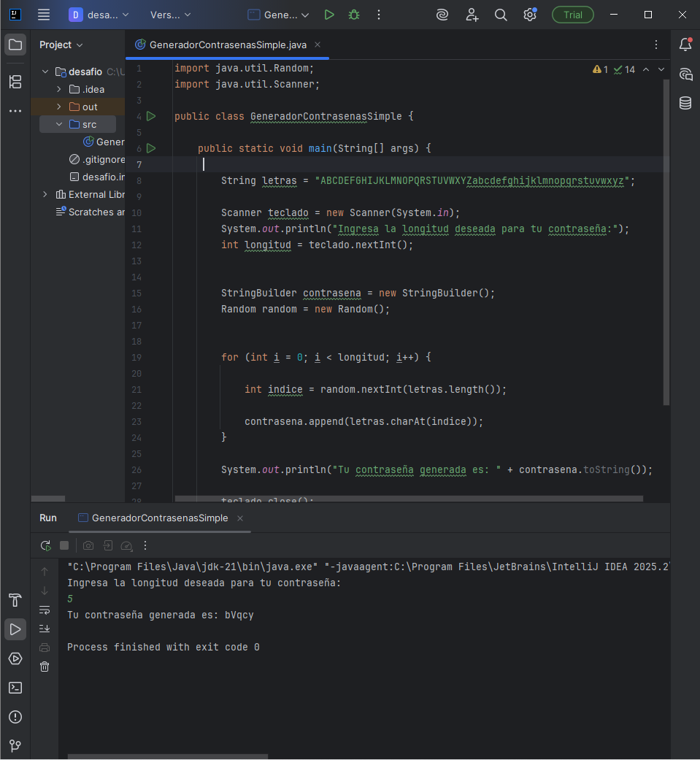700x760 pixels.
Task: Select Scratches and Consoles node
Action: coord(91,212)
